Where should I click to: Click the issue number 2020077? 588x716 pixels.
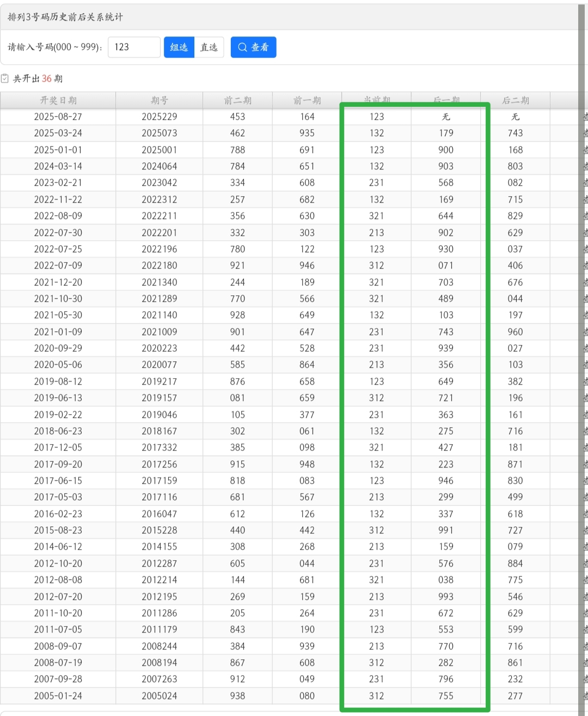click(x=160, y=365)
